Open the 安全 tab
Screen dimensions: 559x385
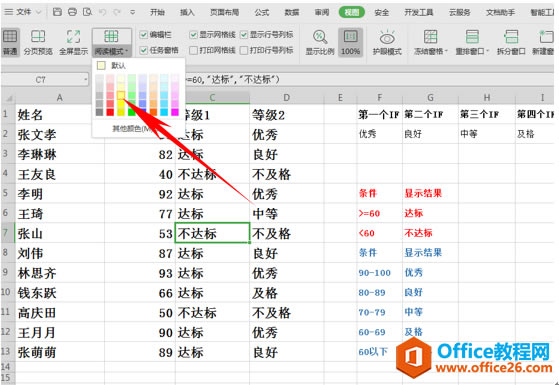tap(381, 12)
